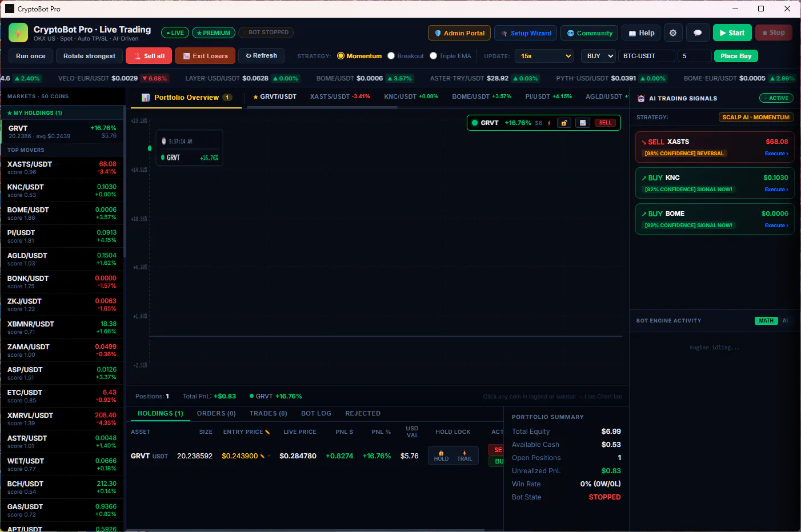Click the Admin Portal shield icon
Screen dimensions: 801x532
click(x=438, y=33)
